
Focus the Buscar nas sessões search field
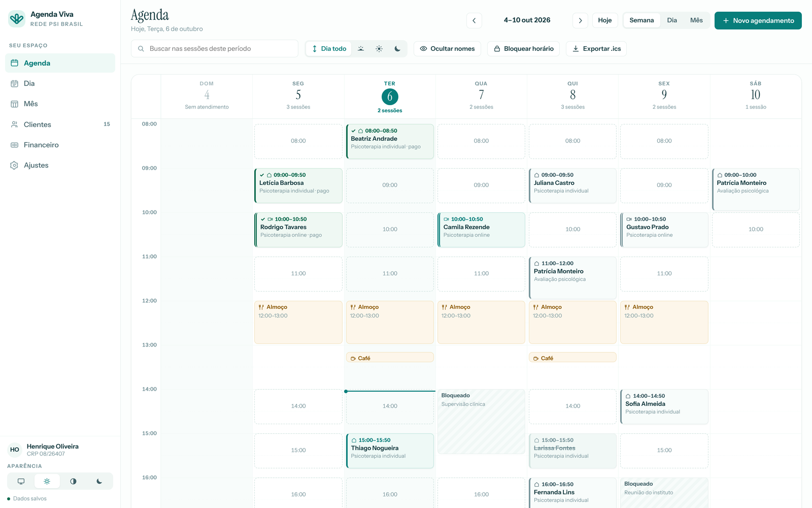point(215,49)
